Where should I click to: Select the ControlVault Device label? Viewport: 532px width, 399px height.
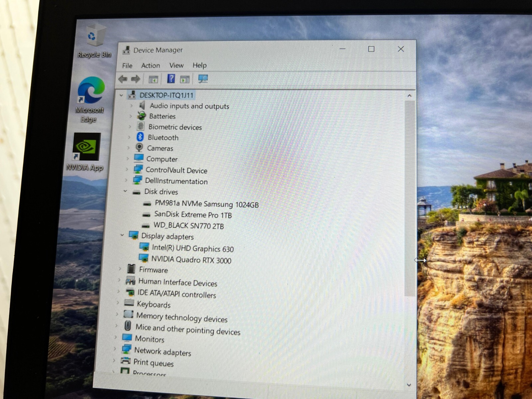[176, 170]
